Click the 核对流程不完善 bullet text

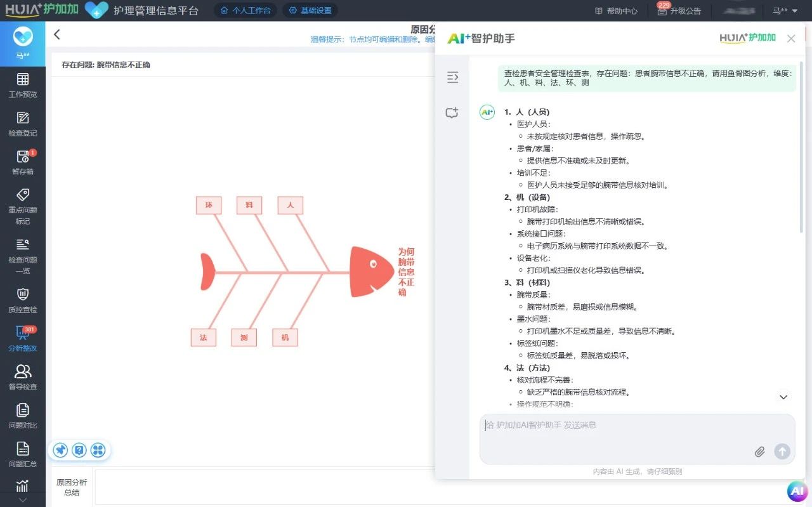tap(545, 380)
